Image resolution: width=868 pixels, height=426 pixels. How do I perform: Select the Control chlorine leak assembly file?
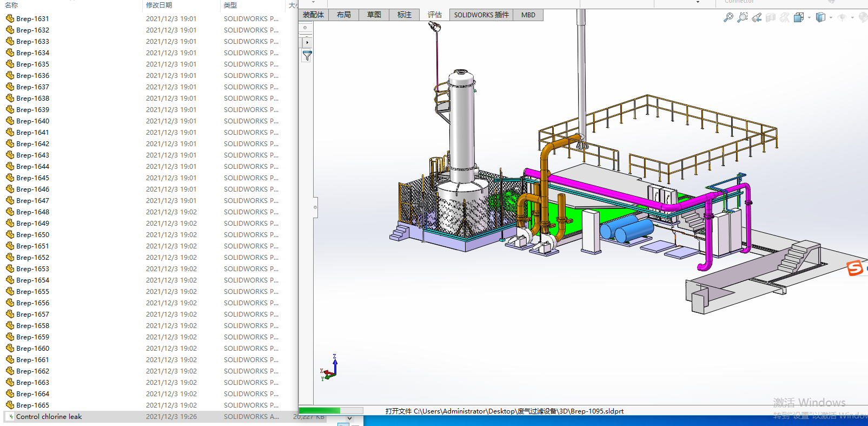tap(49, 417)
